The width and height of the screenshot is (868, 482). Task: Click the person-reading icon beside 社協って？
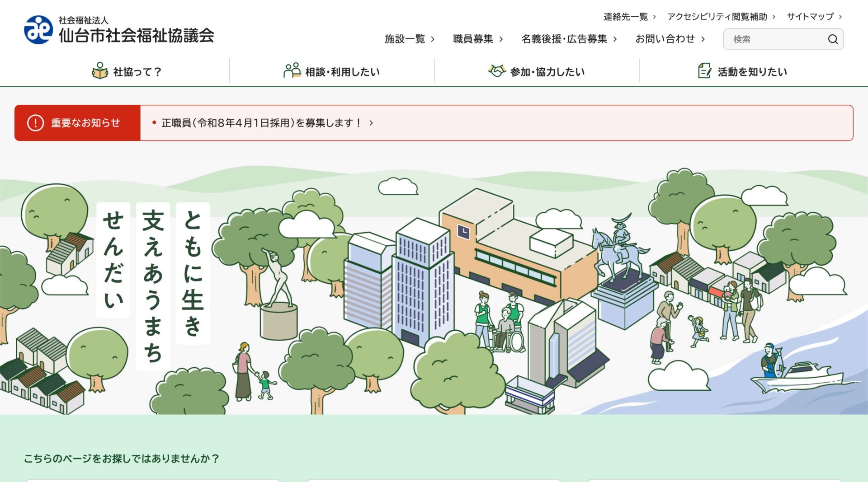pos(100,71)
